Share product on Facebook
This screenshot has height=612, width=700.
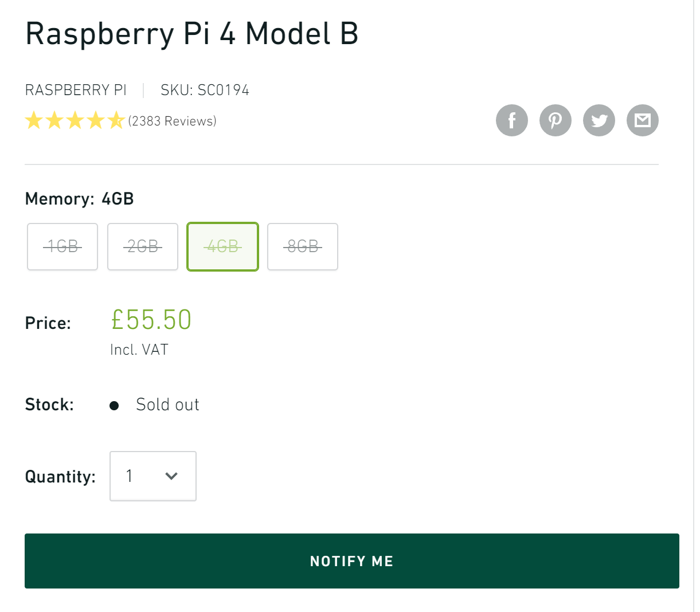tap(511, 120)
